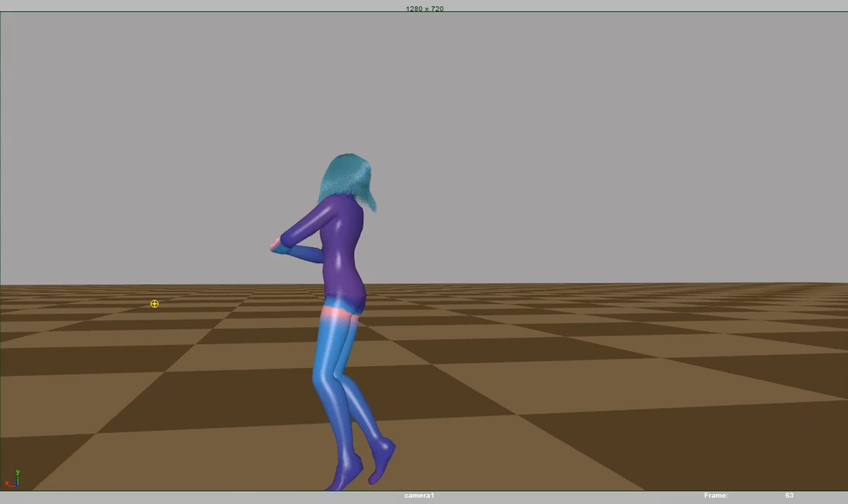Click the red X axis label
The width and height of the screenshot is (848, 504).
tap(7, 483)
